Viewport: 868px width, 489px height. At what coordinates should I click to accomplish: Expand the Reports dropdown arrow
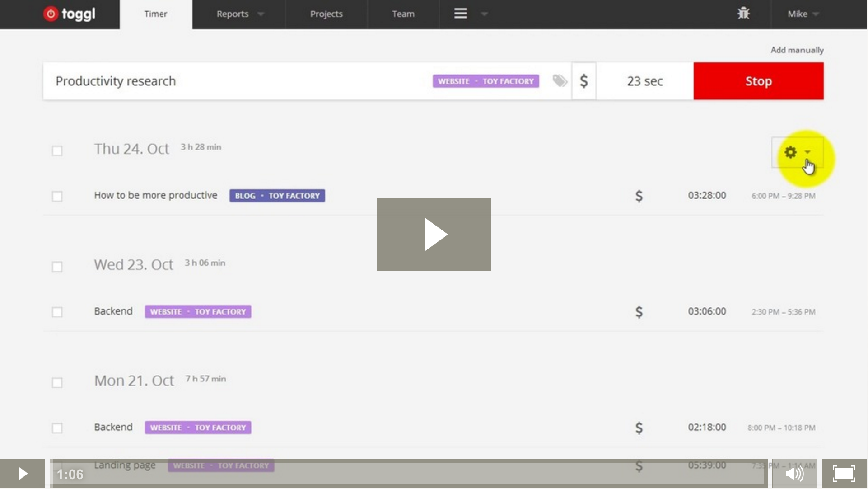point(261,14)
